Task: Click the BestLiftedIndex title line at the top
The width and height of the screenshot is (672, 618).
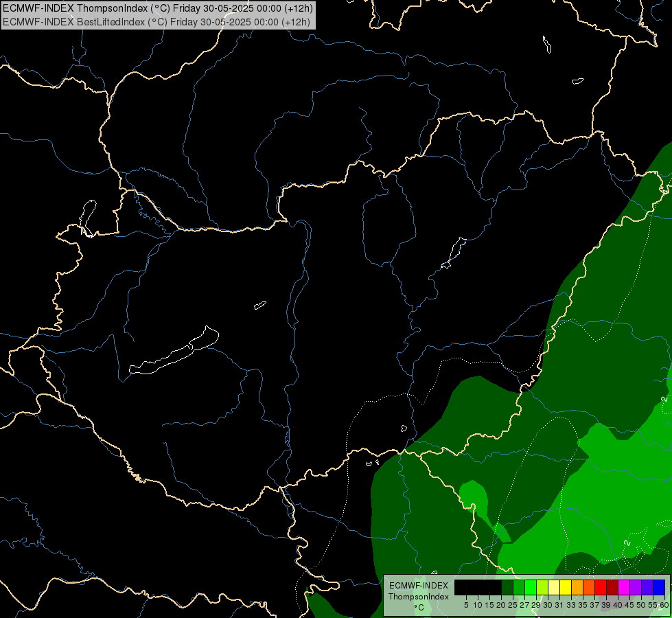Action: [157, 21]
